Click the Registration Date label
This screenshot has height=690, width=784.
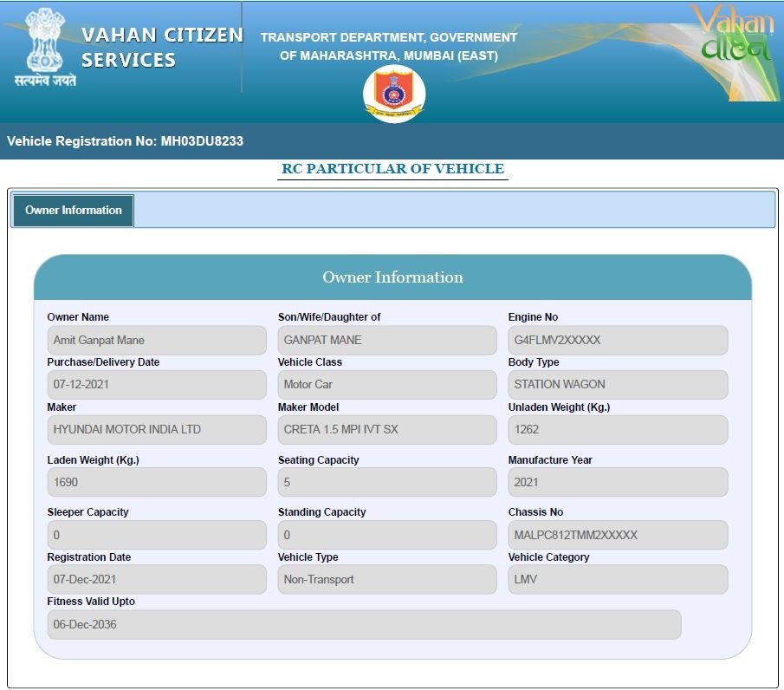coord(89,557)
